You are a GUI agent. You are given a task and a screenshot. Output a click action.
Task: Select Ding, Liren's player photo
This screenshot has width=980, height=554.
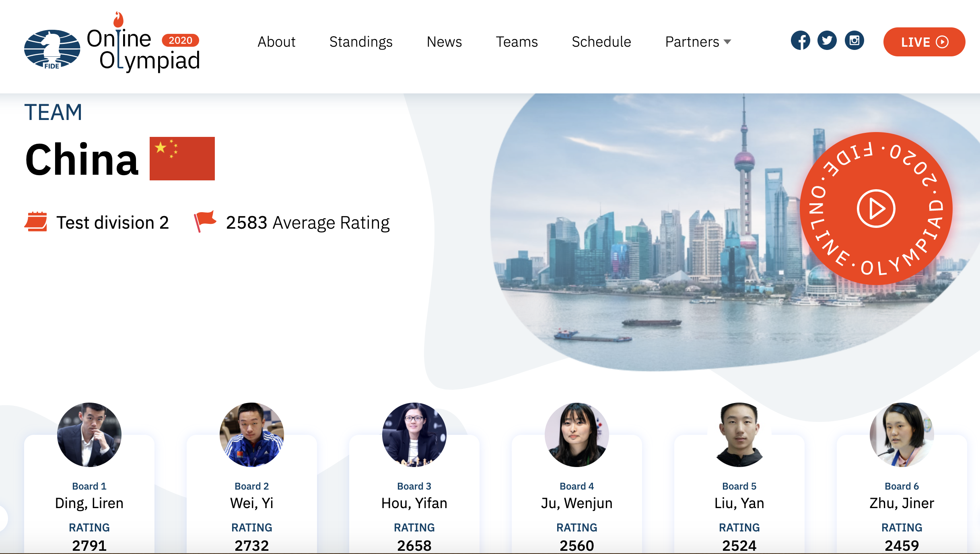coord(89,435)
